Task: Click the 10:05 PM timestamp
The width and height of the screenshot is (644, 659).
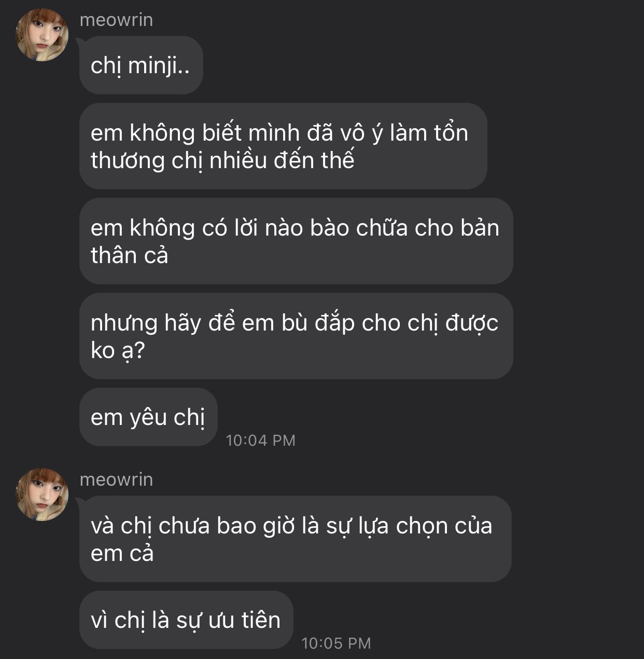Action: click(337, 643)
